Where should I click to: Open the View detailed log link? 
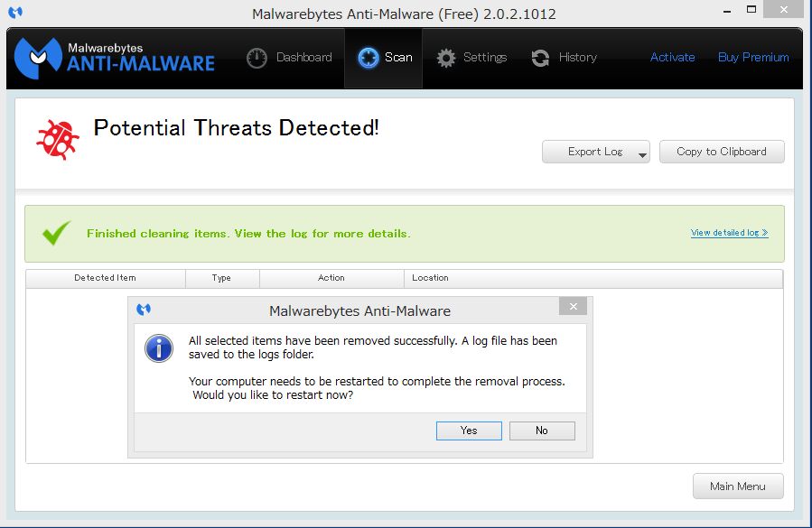[729, 233]
